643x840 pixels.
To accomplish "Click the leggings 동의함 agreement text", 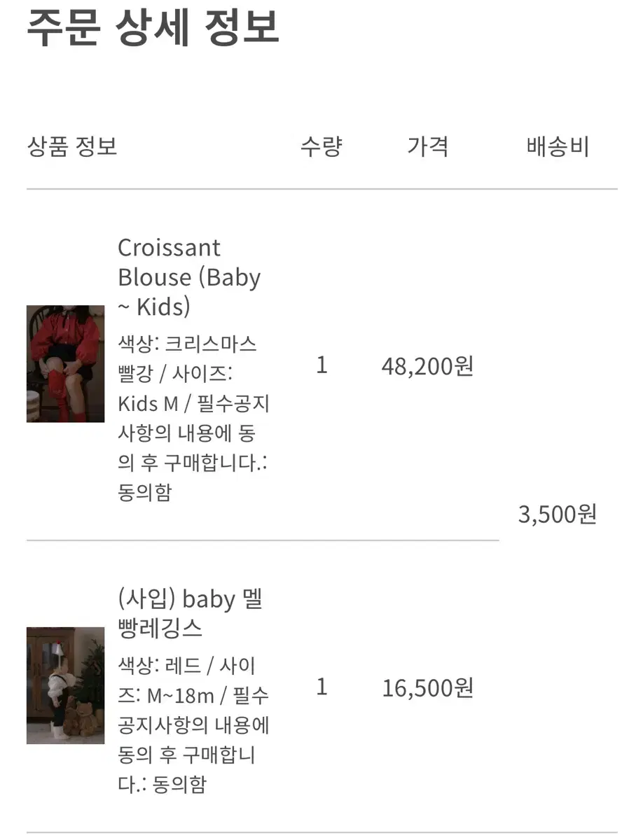I will 179,784.
